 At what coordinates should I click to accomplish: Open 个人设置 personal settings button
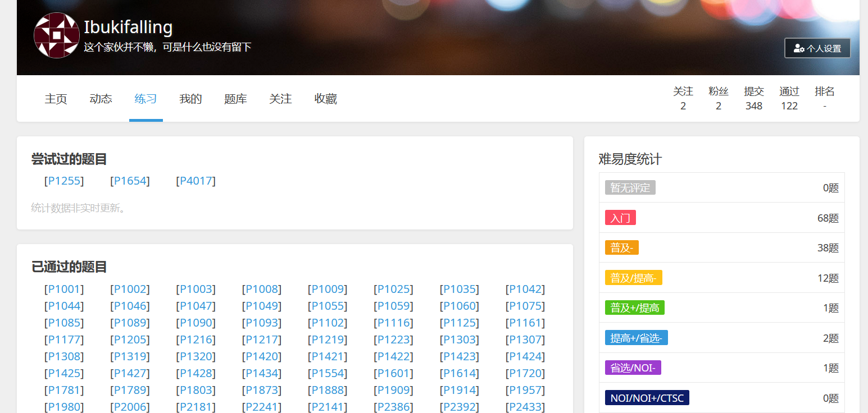(x=817, y=48)
